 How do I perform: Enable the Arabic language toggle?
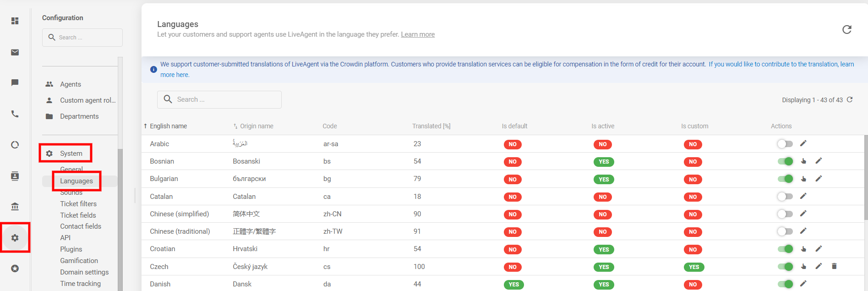[x=785, y=144]
